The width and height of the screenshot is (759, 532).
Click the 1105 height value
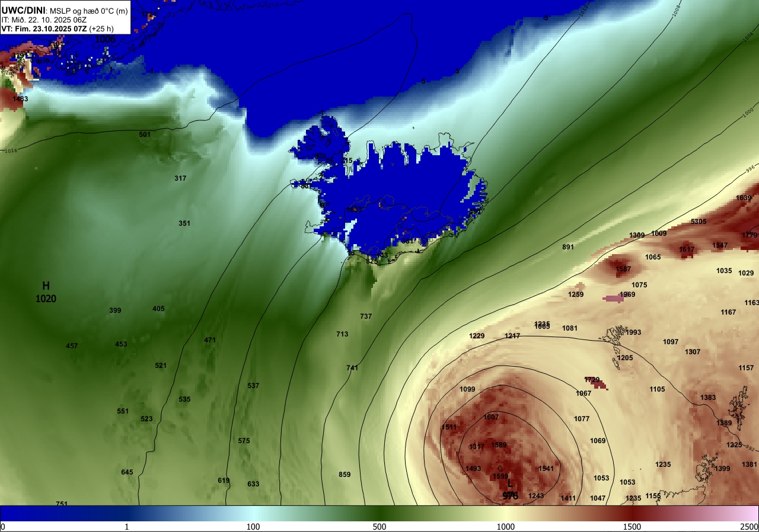(x=657, y=389)
